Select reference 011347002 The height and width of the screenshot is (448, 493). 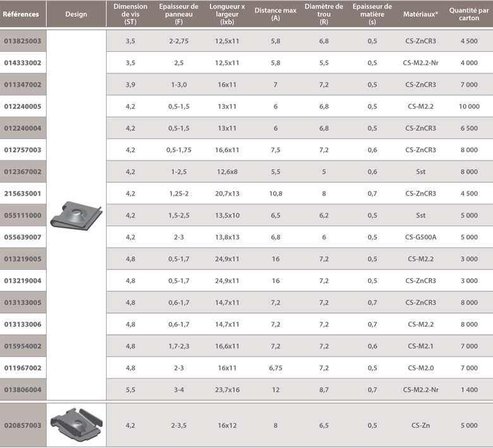coord(23,85)
